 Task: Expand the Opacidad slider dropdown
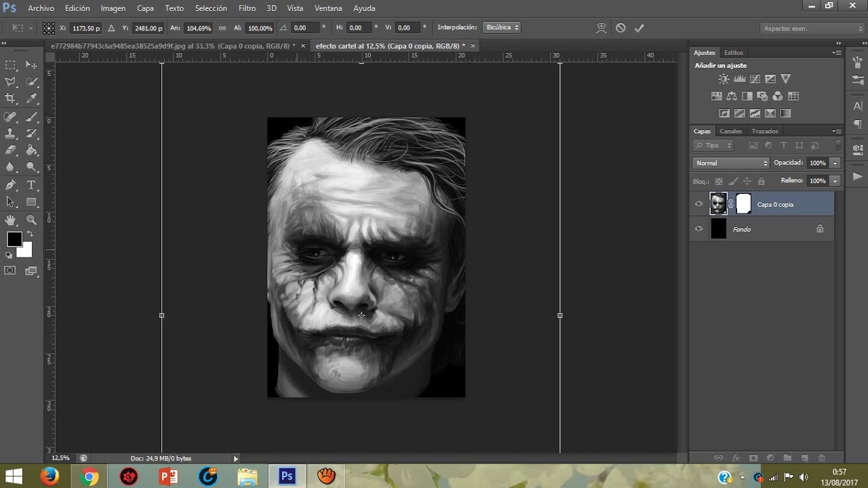(835, 163)
